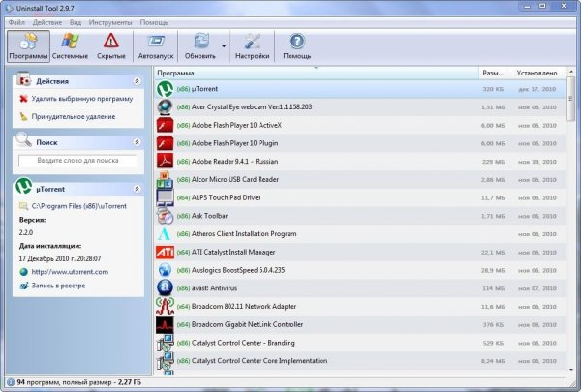
Task: Click the broom forced removal icon
Action: point(23,117)
